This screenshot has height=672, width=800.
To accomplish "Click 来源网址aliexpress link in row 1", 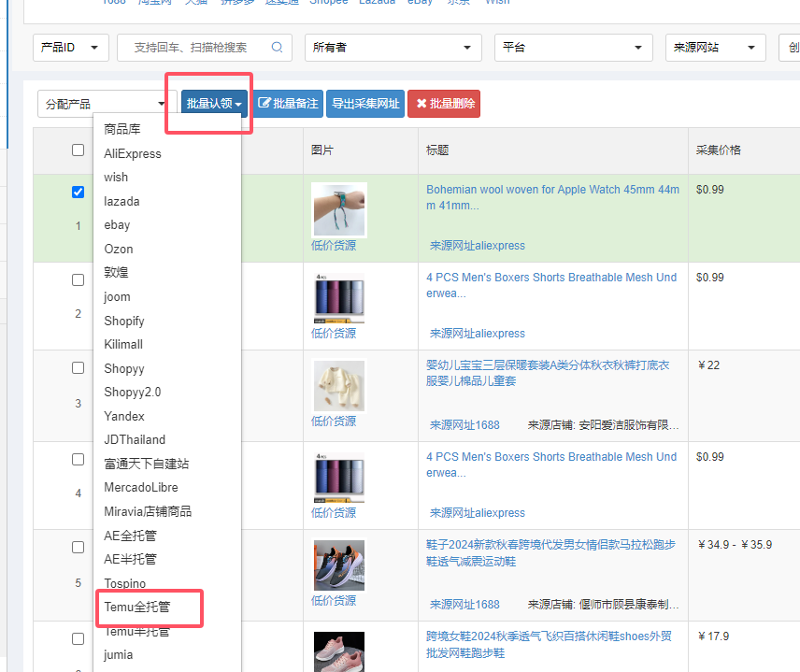I will [478, 246].
